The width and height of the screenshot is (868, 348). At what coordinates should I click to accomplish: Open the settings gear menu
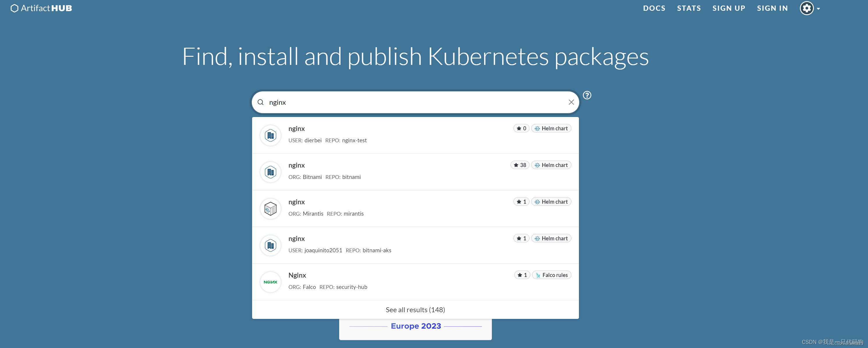coord(807,8)
